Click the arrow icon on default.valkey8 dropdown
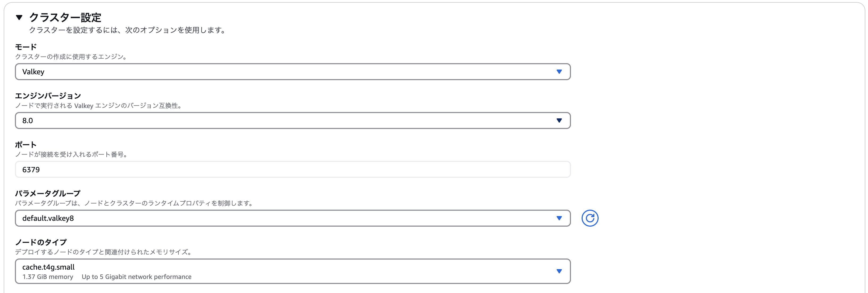The height and width of the screenshot is (293, 868). pyautogui.click(x=559, y=218)
